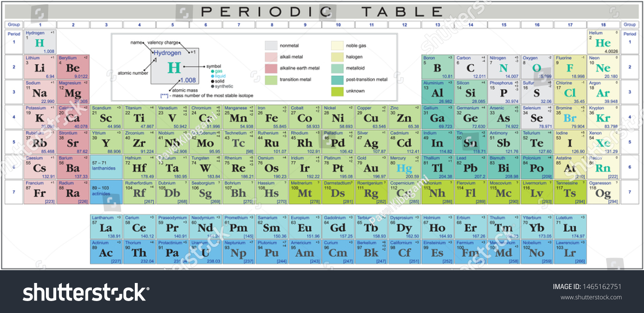Select the Helium element cell
The height and width of the screenshot is (313, 644).
coord(603,42)
